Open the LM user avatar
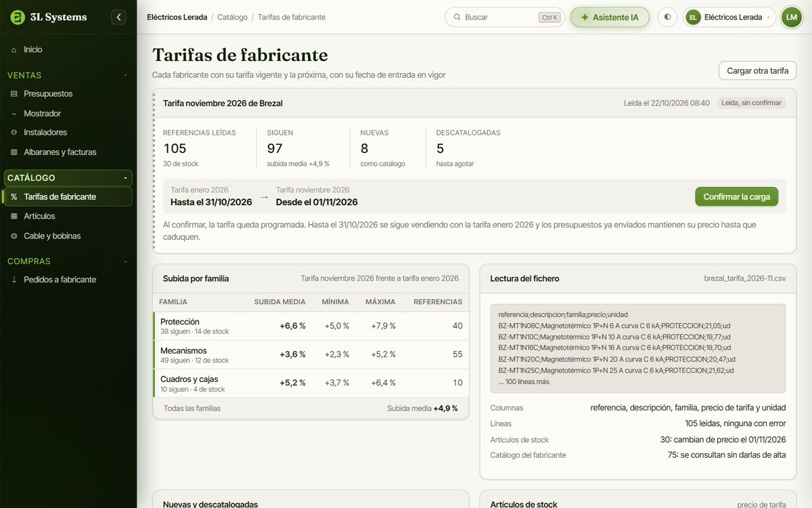812x508 pixels. [x=791, y=17]
